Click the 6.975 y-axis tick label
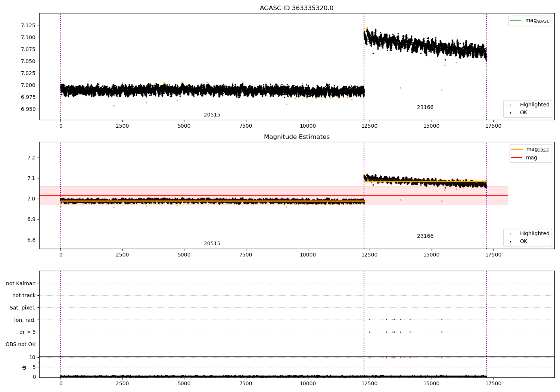560x392 pixels. [28, 97]
